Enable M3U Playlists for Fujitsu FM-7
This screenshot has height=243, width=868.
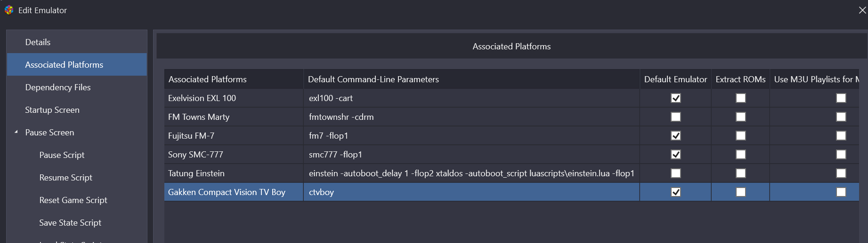pos(841,135)
